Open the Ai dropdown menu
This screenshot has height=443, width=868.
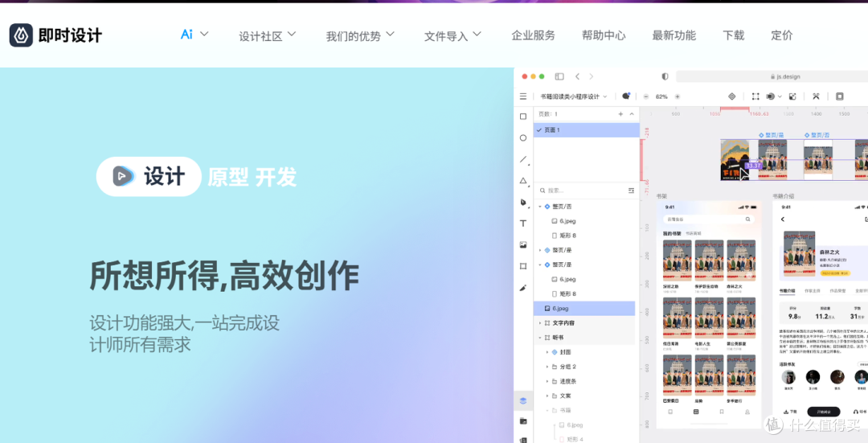(x=194, y=35)
